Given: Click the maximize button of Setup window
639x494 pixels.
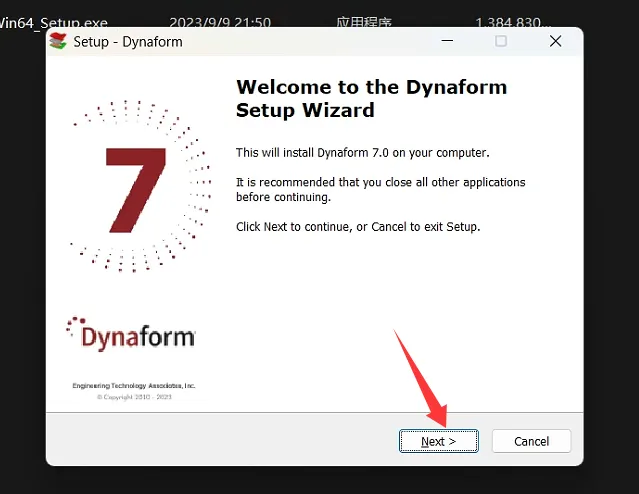Looking at the screenshot, I should click(x=501, y=41).
